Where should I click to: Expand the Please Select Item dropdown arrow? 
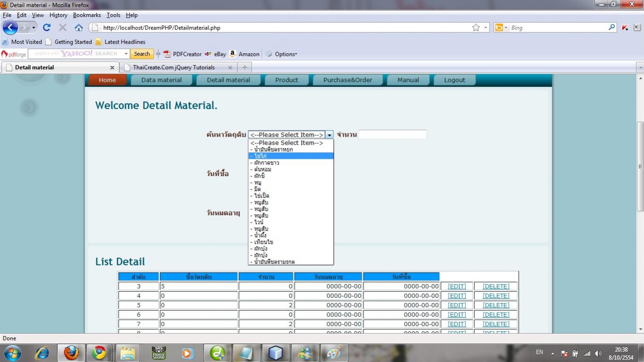(x=329, y=135)
